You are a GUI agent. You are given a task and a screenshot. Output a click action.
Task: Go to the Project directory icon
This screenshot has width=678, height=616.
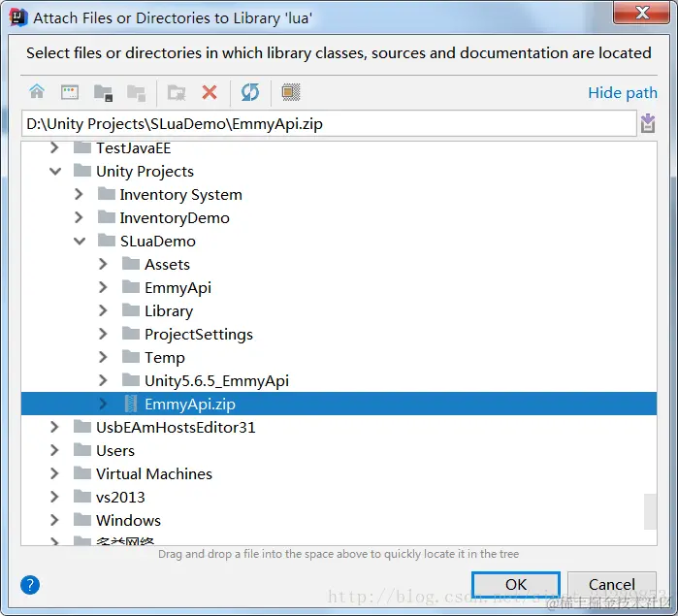pyautogui.click(x=104, y=92)
